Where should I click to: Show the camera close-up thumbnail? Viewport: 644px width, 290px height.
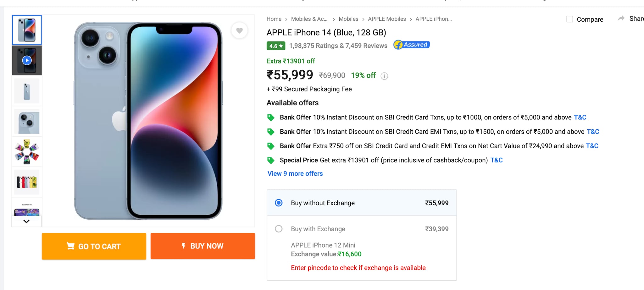(27, 122)
